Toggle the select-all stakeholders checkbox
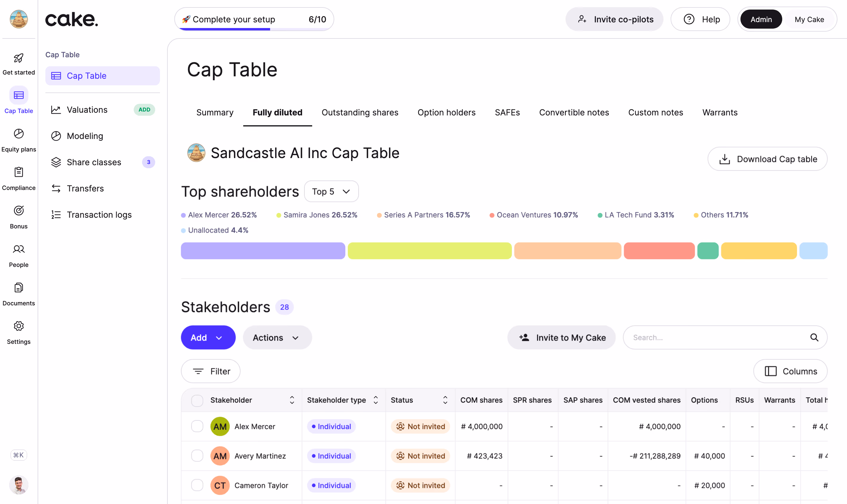This screenshot has height=504, width=847. (197, 401)
